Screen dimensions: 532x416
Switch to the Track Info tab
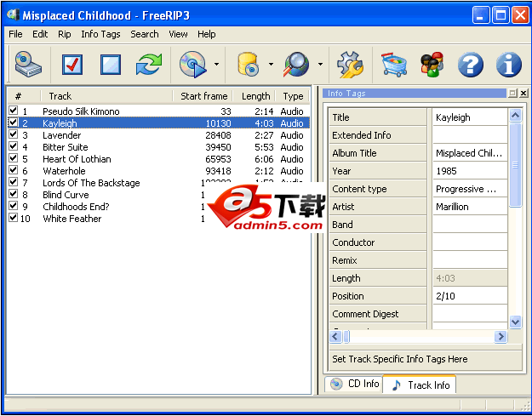point(420,385)
